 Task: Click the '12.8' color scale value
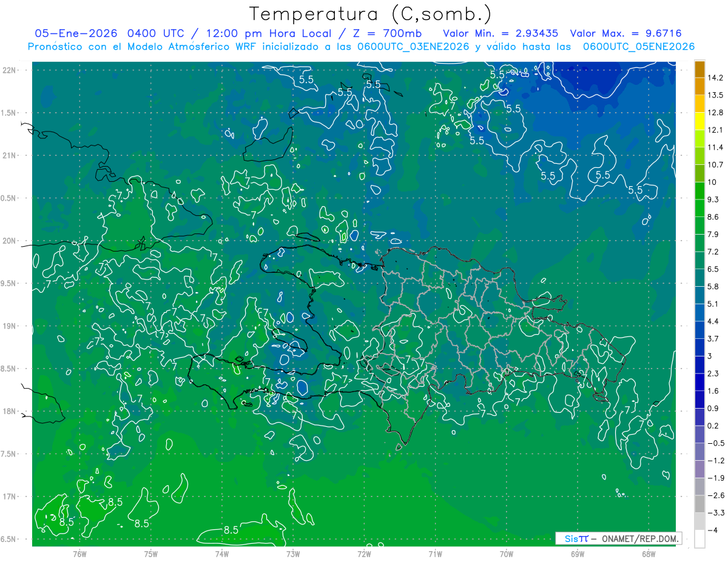pyautogui.click(x=715, y=113)
